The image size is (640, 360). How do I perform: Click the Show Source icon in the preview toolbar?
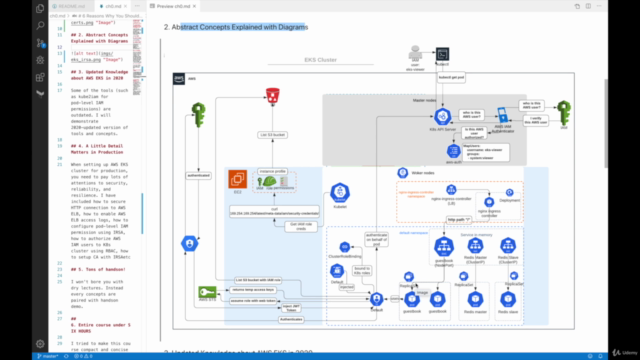point(577,6)
